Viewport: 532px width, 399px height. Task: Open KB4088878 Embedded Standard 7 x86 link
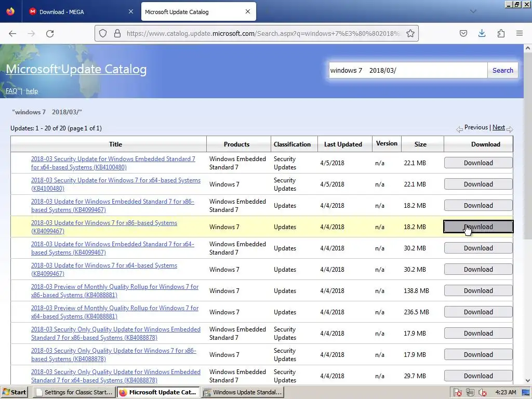click(116, 334)
